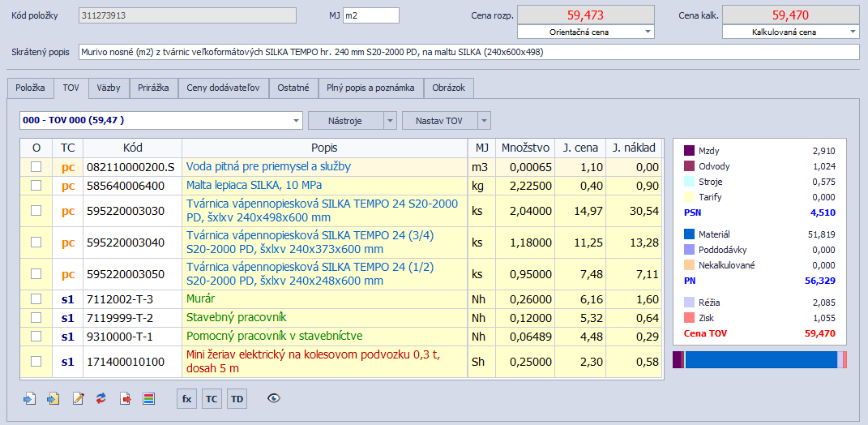Open the Ceny dodávateľov tab
Screen dimensions: 868x425
pos(223,88)
